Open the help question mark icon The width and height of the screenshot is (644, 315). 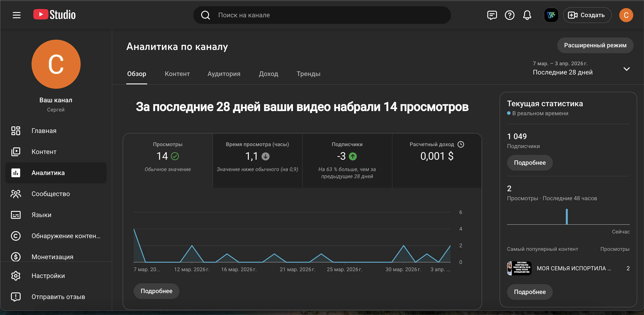pyautogui.click(x=509, y=15)
